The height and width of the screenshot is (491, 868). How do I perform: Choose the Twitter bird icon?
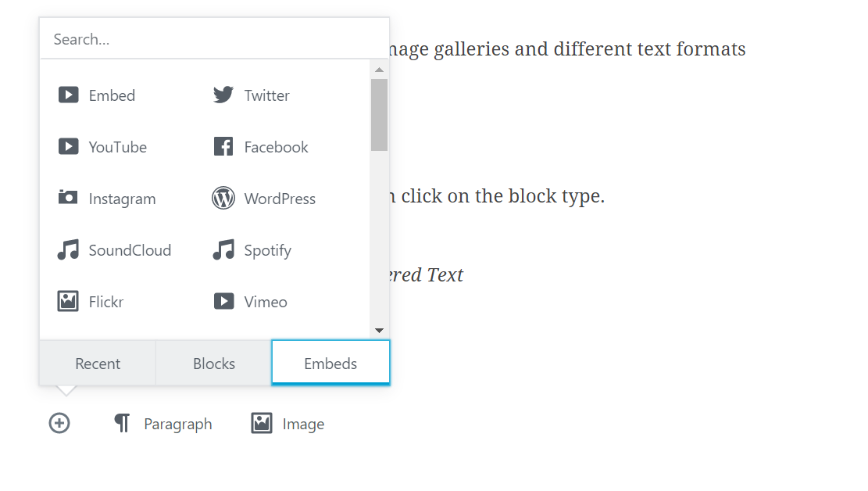click(x=223, y=95)
